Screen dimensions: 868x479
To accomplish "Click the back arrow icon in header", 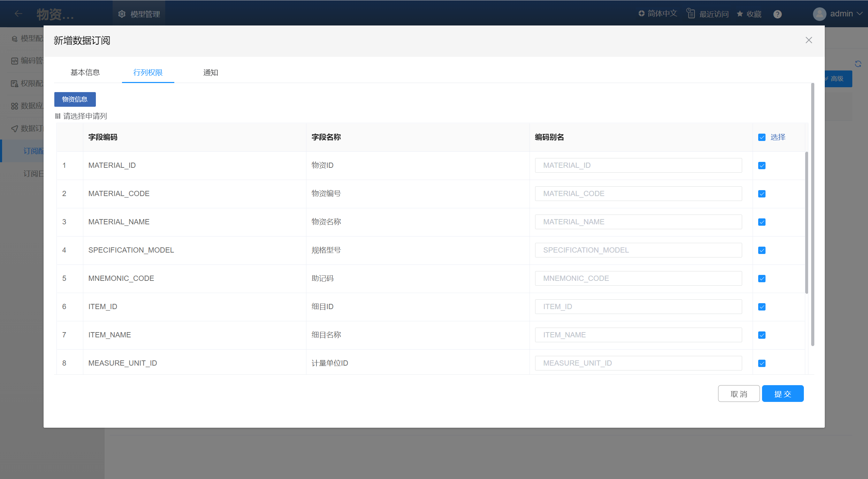I will [18, 14].
